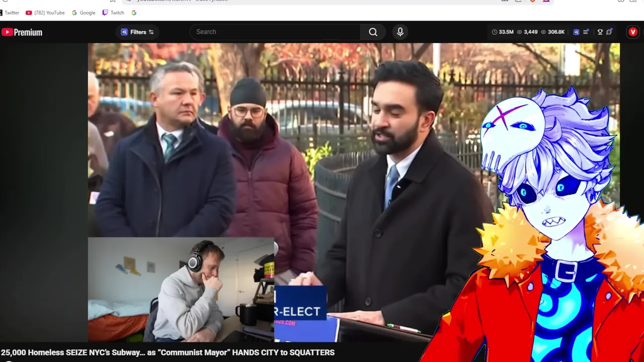Open the Twitch bookmark

point(113,13)
